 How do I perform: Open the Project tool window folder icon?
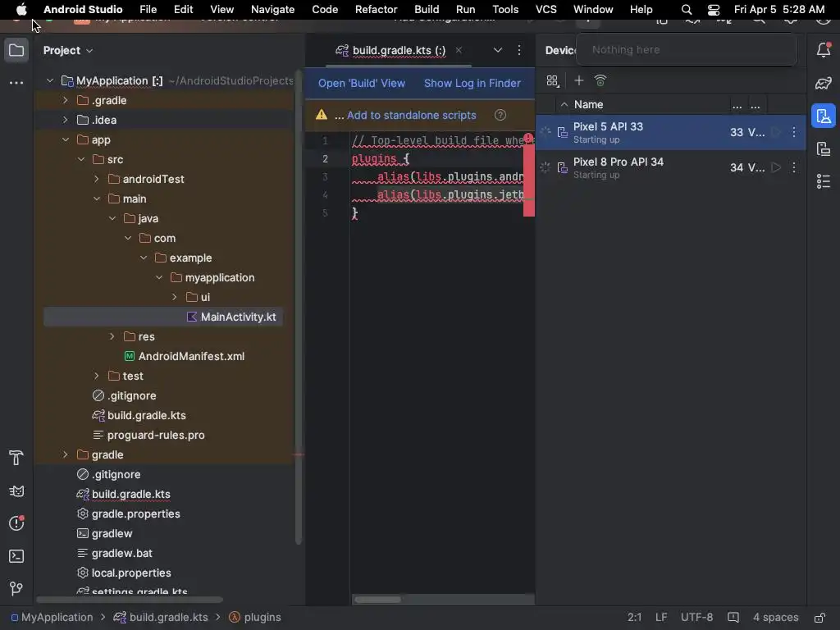tap(16, 50)
